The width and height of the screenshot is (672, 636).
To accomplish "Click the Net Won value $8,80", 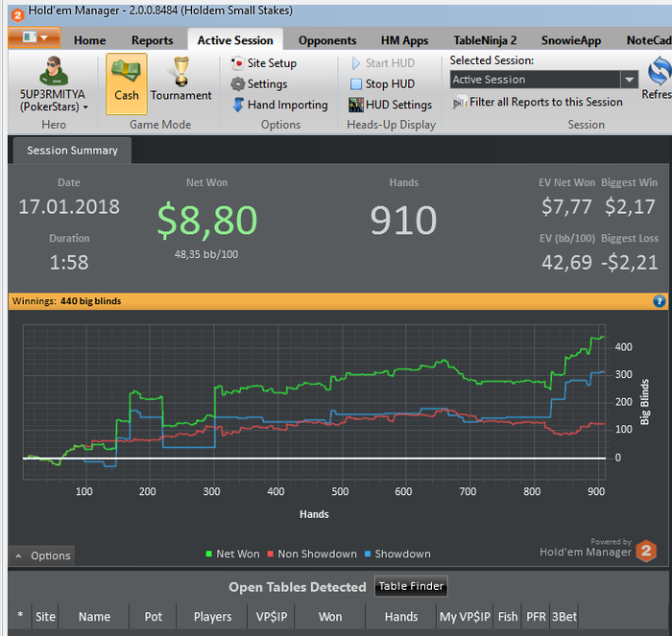I will pos(207,221).
